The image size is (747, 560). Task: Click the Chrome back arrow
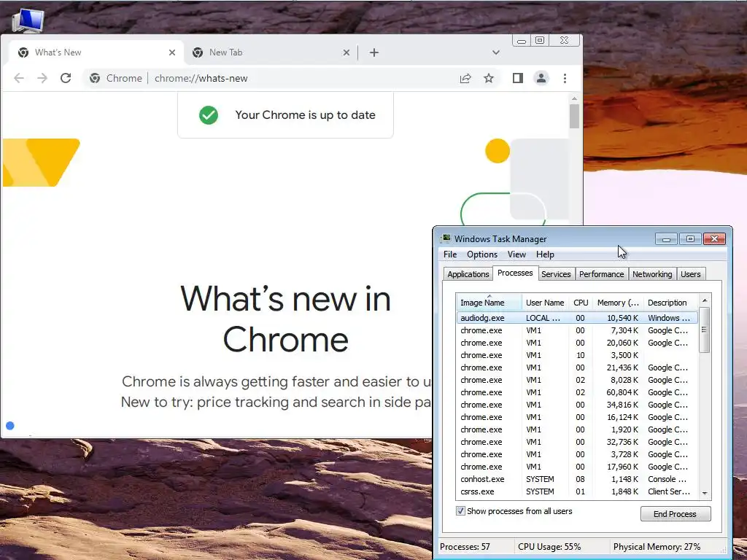(18, 78)
